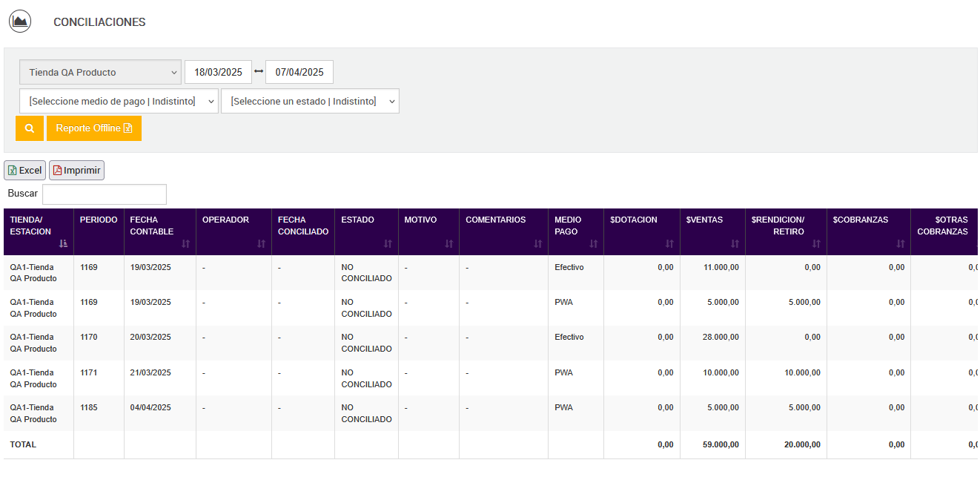Click the end date field 07/04/2025
The height and width of the screenshot is (480, 980).
pyautogui.click(x=299, y=73)
